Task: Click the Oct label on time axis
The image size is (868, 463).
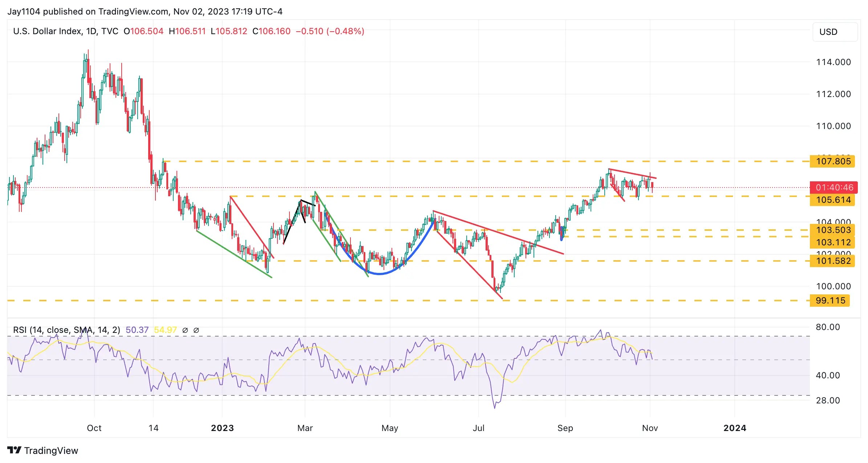Action: tap(94, 428)
